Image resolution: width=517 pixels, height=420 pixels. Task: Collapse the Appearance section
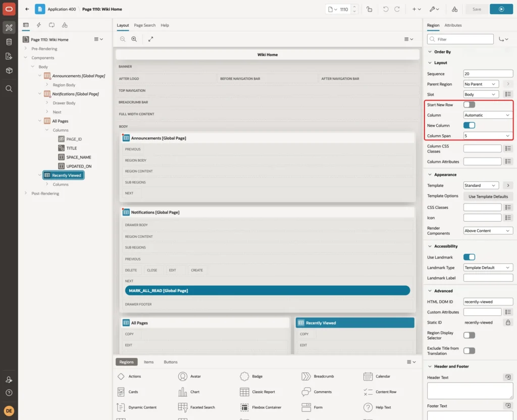(x=430, y=175)
